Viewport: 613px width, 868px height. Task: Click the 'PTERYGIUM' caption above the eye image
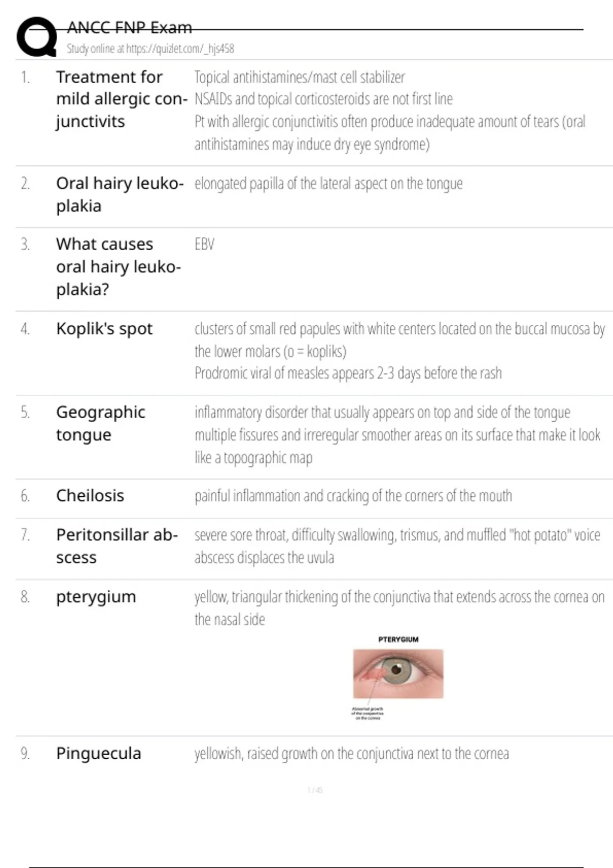[398, 639]
